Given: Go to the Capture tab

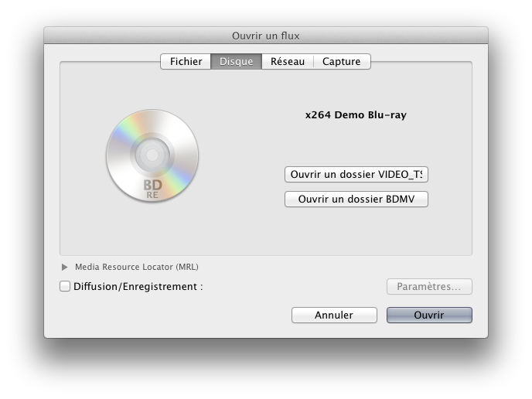Looking at the screenshot, I should [341, 61].
